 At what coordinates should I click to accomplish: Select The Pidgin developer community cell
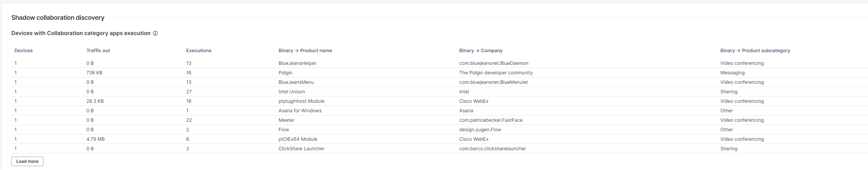pyautogui.click(x=496, y=73)
